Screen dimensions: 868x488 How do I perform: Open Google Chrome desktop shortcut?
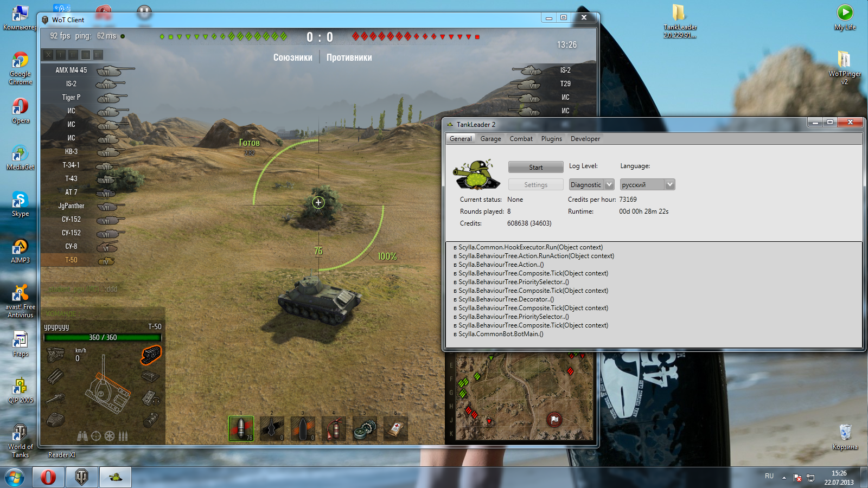pos(20,69)
